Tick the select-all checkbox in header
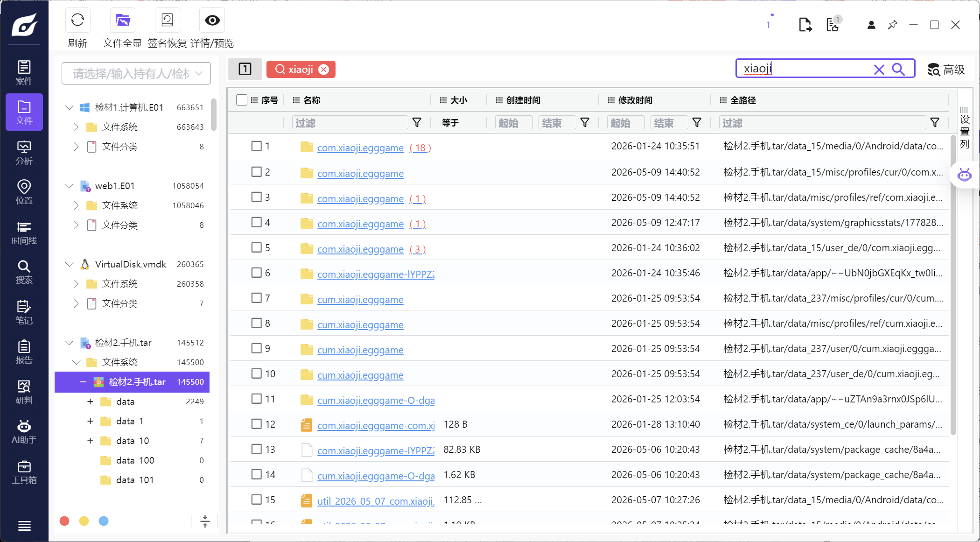The height and width of the screenshot is (542, 980). (x=242, y=100)
